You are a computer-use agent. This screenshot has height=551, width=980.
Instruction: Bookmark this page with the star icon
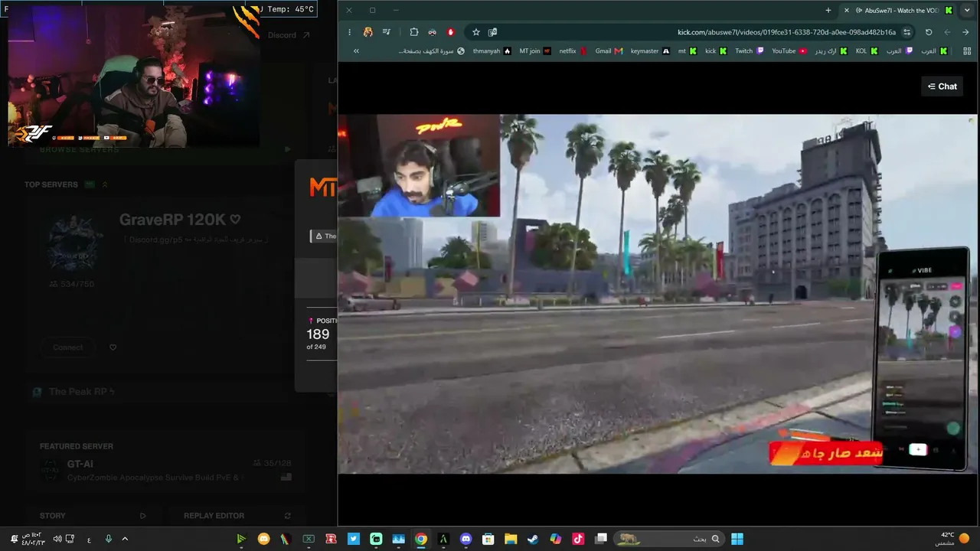475,32
